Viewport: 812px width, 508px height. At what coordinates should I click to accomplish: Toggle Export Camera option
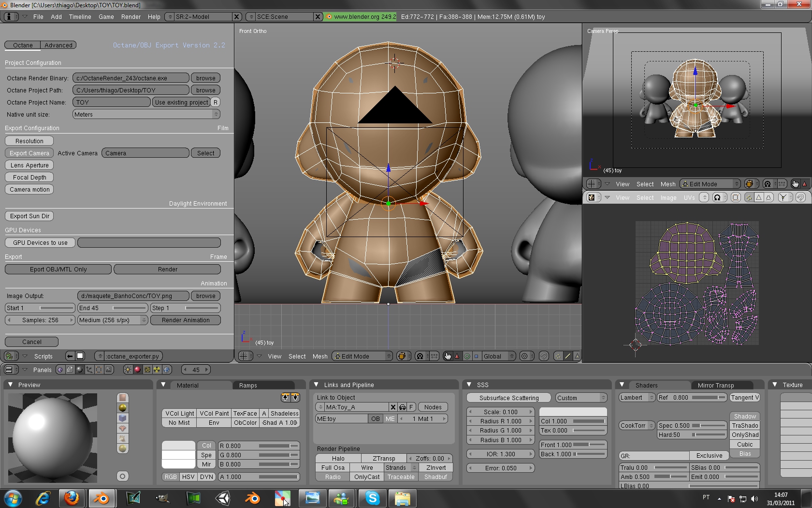coord(29,153)
